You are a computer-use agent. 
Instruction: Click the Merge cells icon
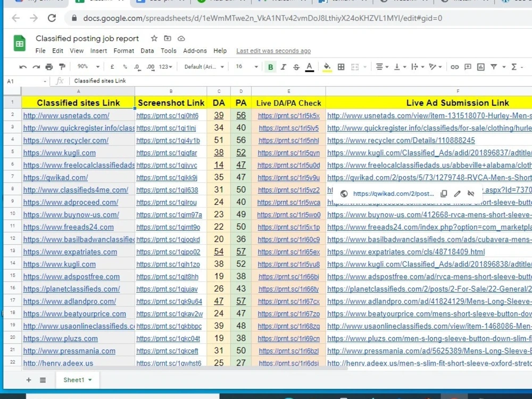pos(355,67)
